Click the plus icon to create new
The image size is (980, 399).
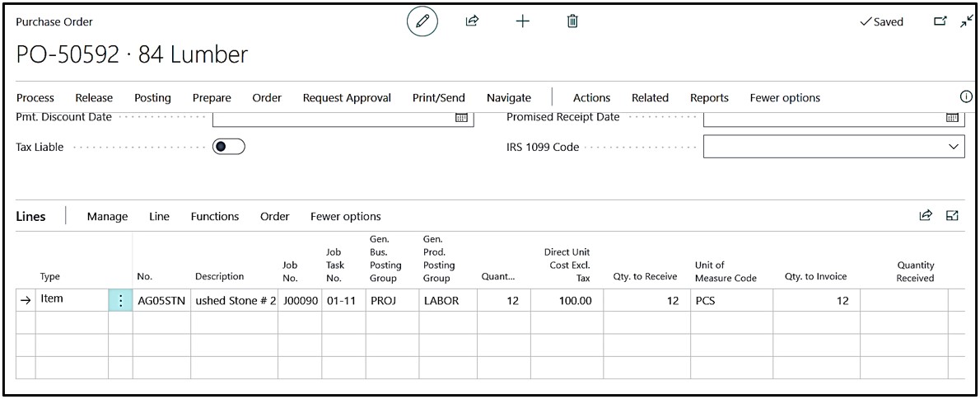click(522, 21)
